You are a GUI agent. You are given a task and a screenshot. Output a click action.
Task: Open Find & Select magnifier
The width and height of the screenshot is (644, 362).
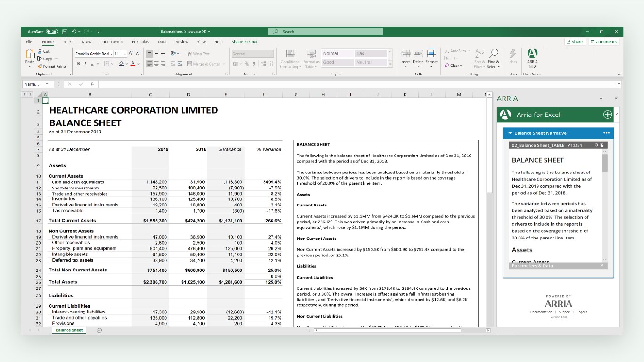tap(494, 59)
